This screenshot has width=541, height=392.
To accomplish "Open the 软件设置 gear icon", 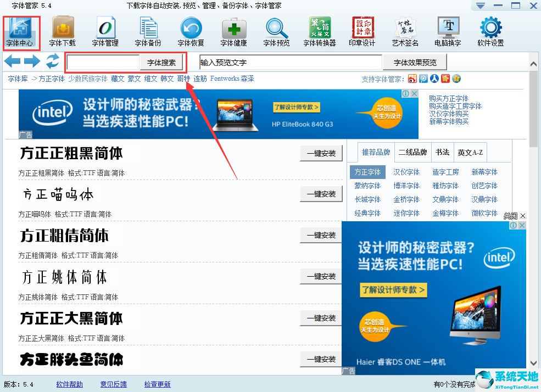I will click(x=490, y=32).
